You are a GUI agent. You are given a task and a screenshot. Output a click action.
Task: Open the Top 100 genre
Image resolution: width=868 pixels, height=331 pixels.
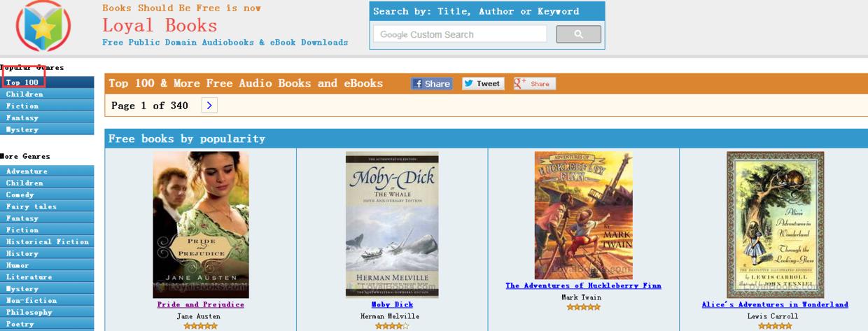coord(47,82)
